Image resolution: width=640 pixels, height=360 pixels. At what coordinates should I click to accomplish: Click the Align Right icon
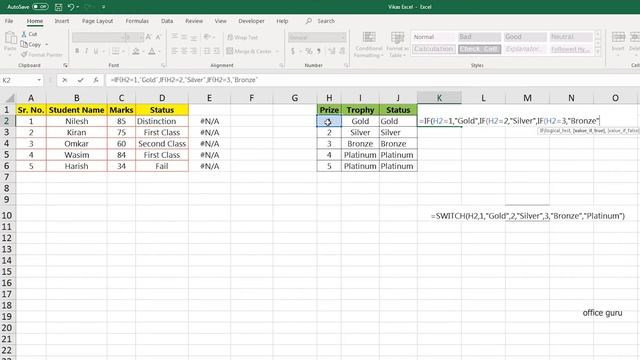coord(194,51)
